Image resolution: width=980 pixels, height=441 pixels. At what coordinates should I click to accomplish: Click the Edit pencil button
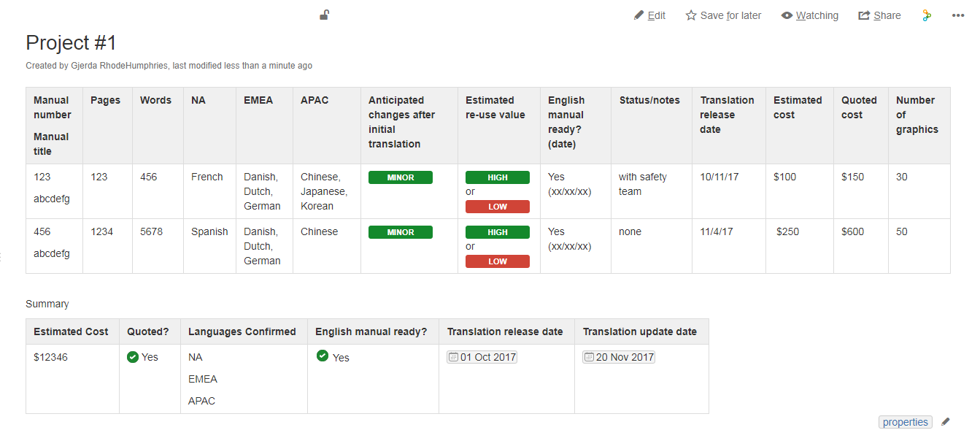click(x=649, y=15)
